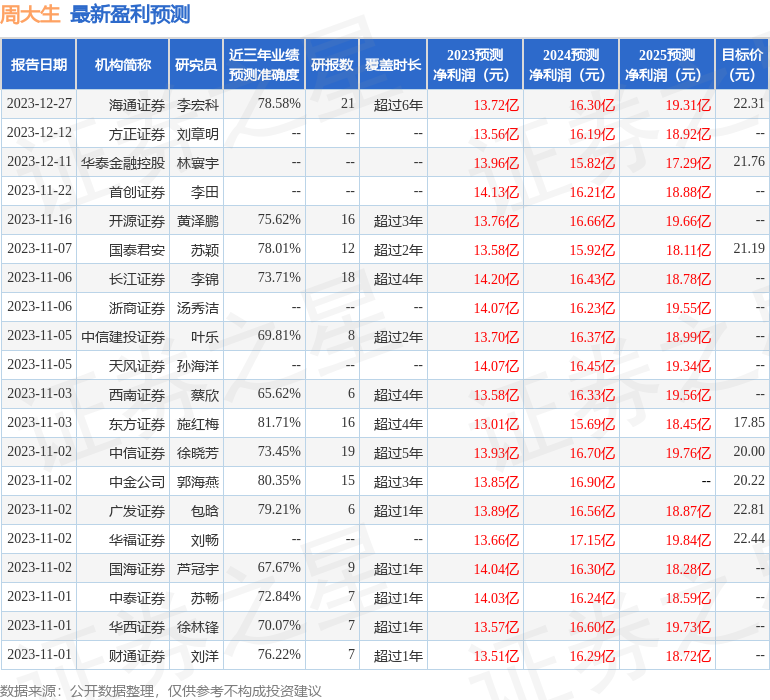Screen dimensions: 770x700
Task: Click analyst name 汤秀洁
Action: tap(197, 308)
